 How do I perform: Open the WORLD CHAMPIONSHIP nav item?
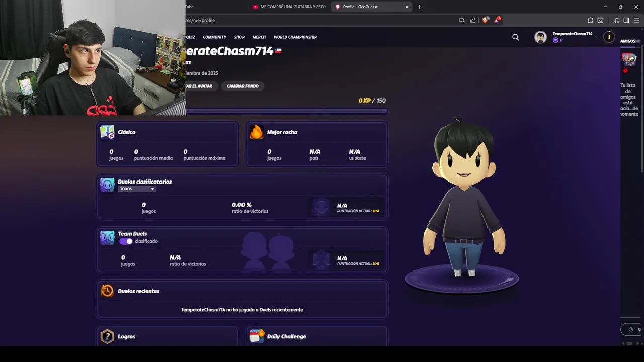coord(295,37)
